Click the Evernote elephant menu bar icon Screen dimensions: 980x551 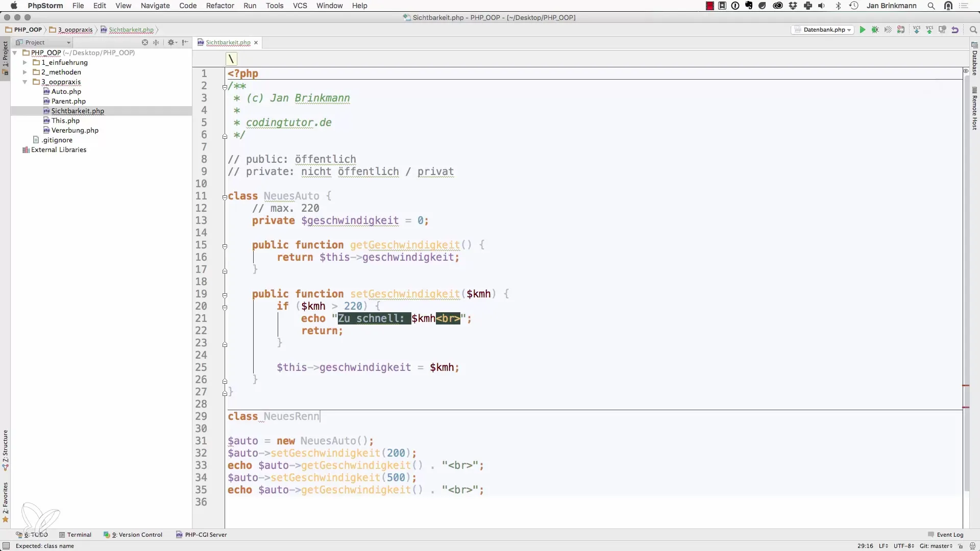pos(749,6)
